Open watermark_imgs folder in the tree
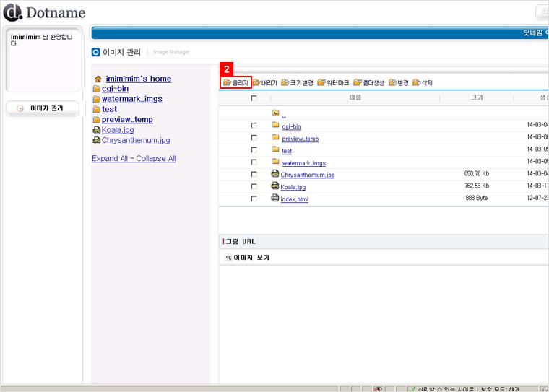This screenshot has width=549, height=392. point(131,99)
